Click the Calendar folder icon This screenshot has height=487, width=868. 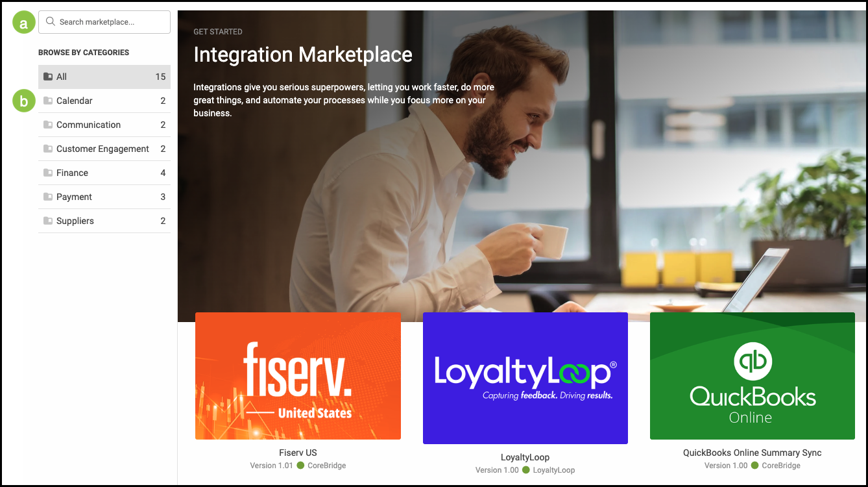coord(48,101)
